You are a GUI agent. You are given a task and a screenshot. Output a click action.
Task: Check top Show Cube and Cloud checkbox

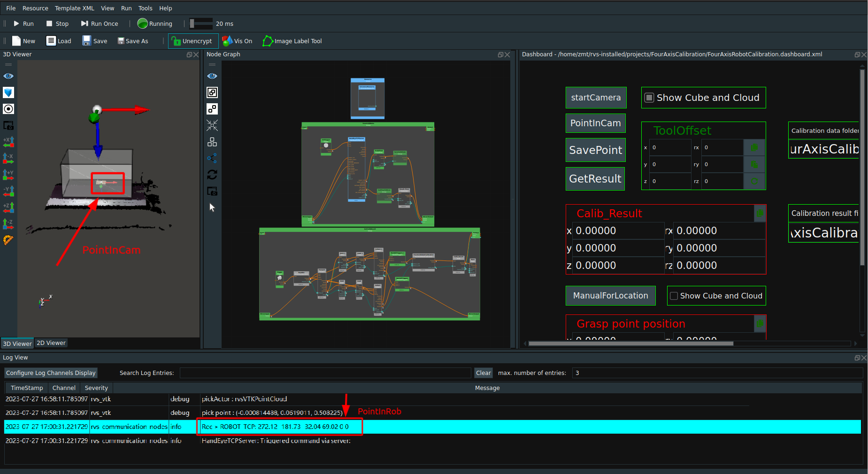pyautogui.click(x=649, y=98)
